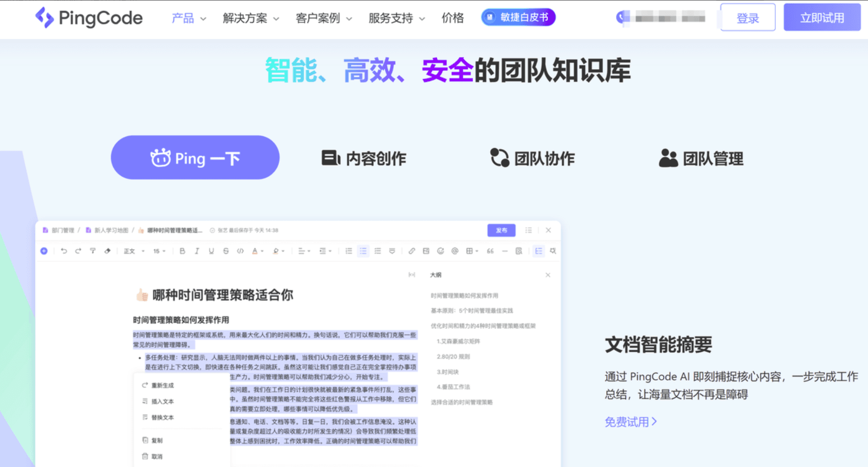The width and height of the screenshot is (868, 467).
Task: Open the indent options dropdown
Action: click(x=326, y=251)
